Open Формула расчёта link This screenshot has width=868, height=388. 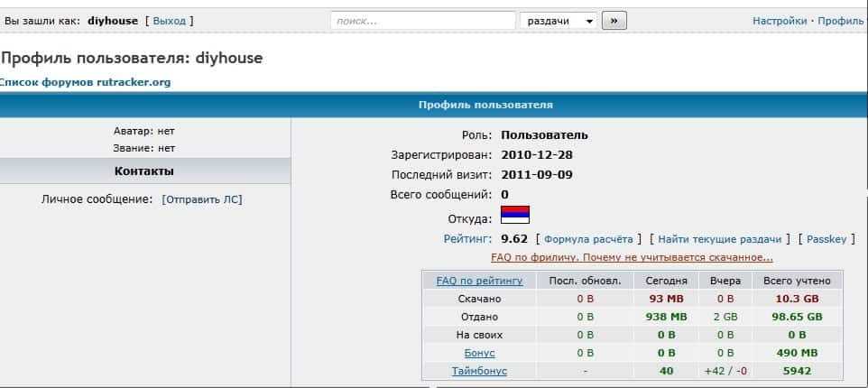coord(588,239)
